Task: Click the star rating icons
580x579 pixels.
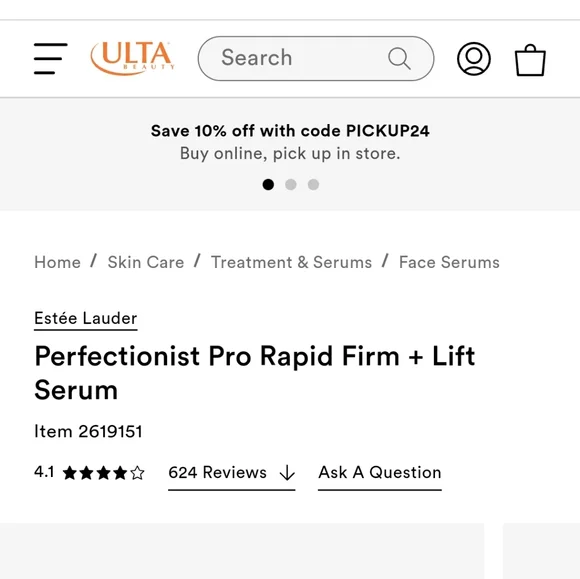Action: coord(104,473)
